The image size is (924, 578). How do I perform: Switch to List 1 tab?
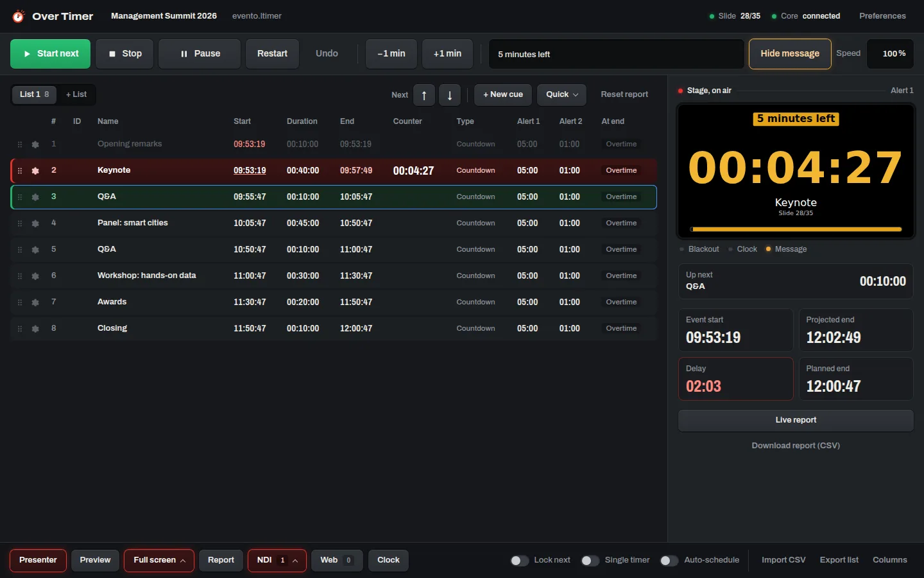point(34,95)
